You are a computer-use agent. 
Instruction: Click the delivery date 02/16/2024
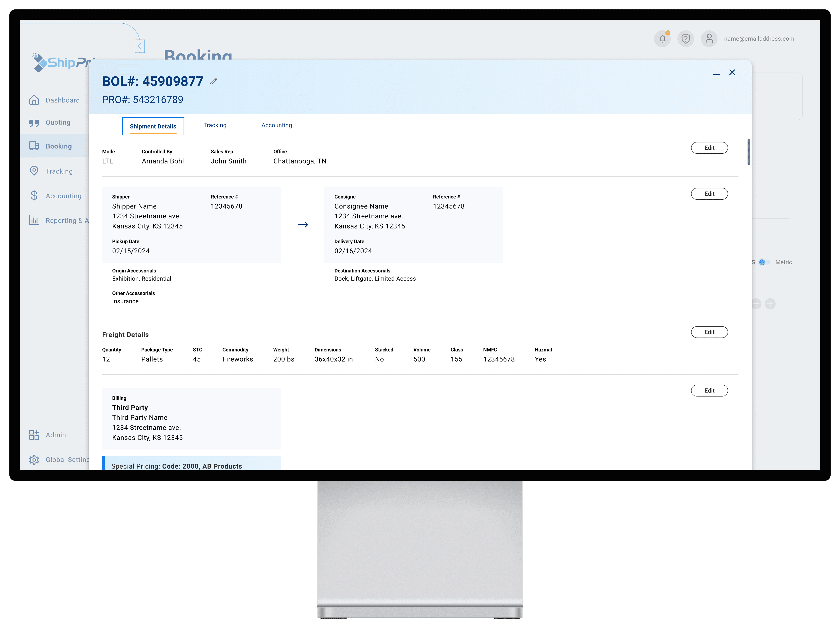tap(353, 251)
